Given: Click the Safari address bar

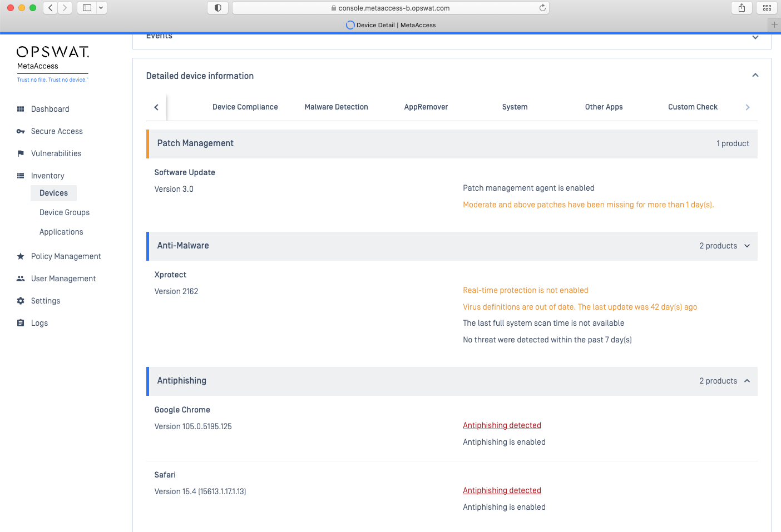Looking at the screenshot, I should tap(390, 8).
